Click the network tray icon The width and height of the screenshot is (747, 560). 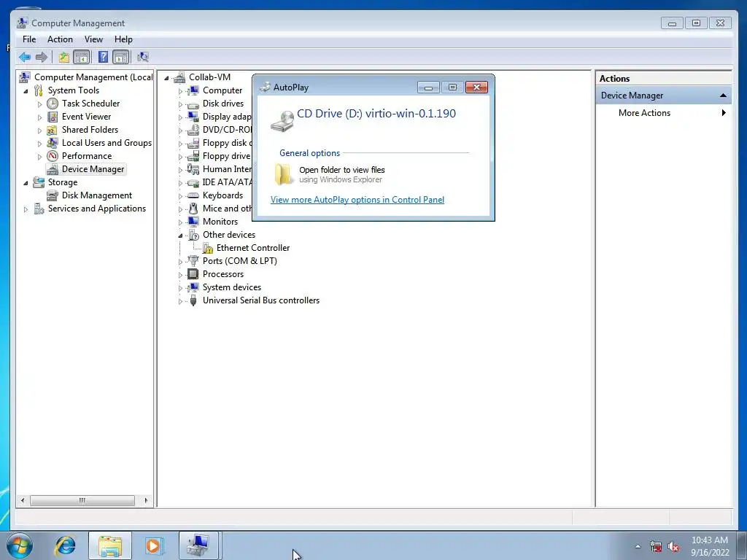[x=656, y=547]
